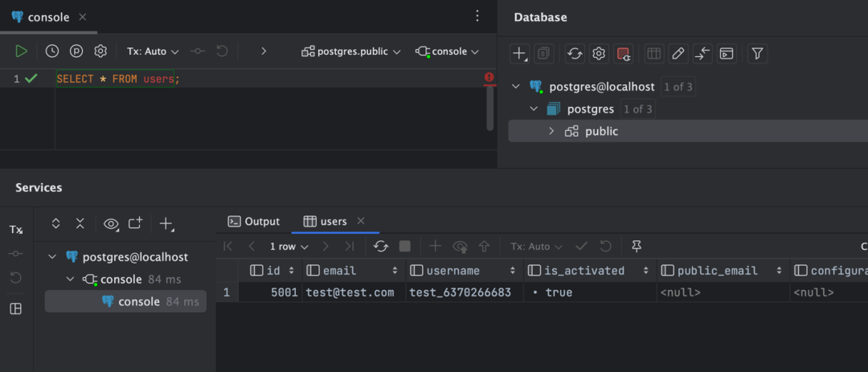The width and height of the screenshot is (868, 372).
Task: Close the users result tab
Action: click(x=361, y=222)
